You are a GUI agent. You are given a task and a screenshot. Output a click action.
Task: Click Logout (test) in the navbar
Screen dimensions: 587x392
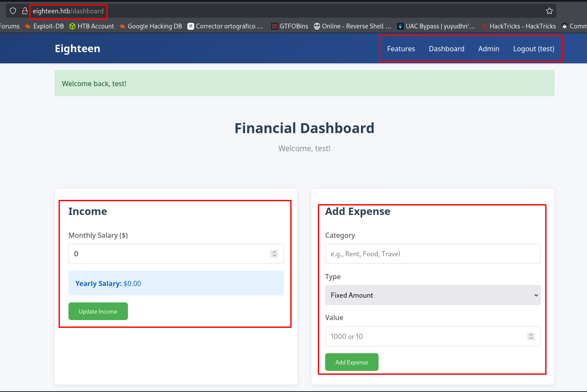point(534,49)
